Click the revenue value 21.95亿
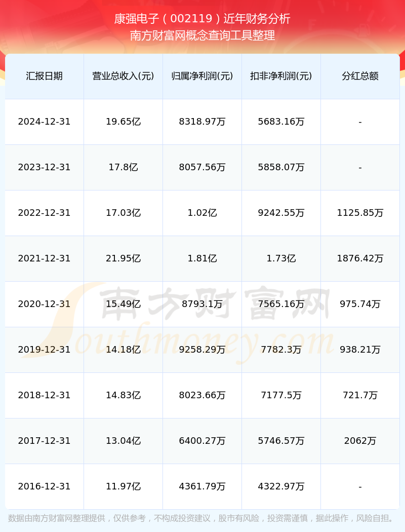Image resolution: width=405 pixels, height=532 pixels. 124,258
